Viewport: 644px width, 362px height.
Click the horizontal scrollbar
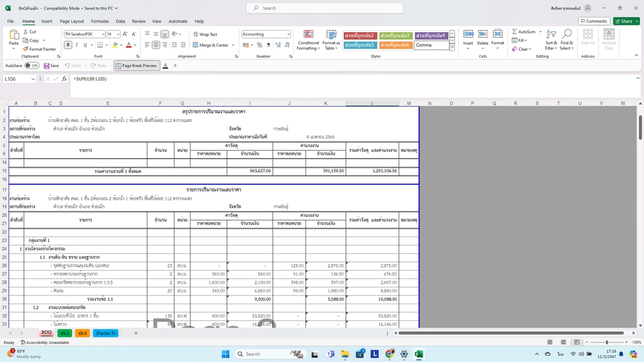(x=511, y=333)
